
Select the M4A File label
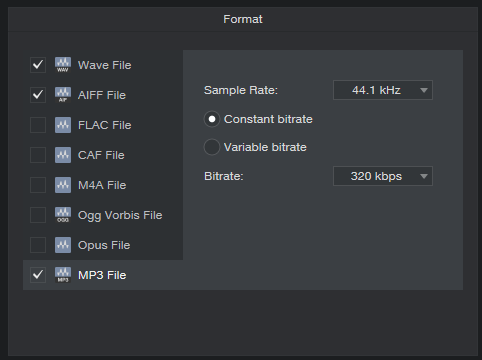point(102,185)
